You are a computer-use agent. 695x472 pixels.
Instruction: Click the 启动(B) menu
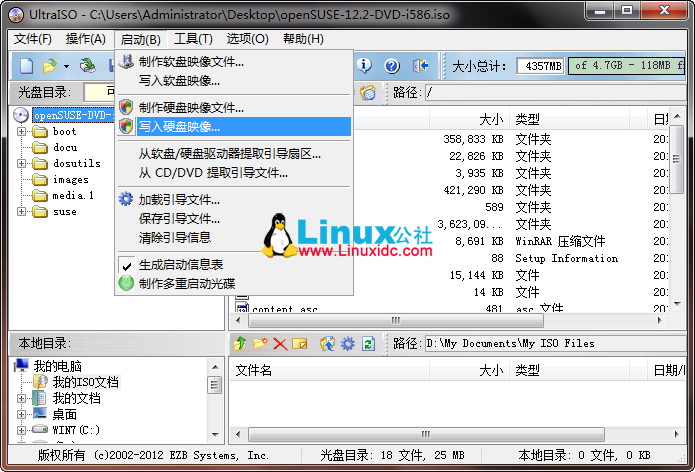(x=141, y=39)
